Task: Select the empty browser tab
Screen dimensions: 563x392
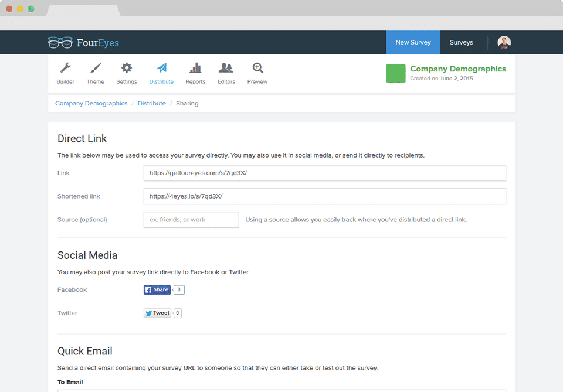Action: [83, 11]
